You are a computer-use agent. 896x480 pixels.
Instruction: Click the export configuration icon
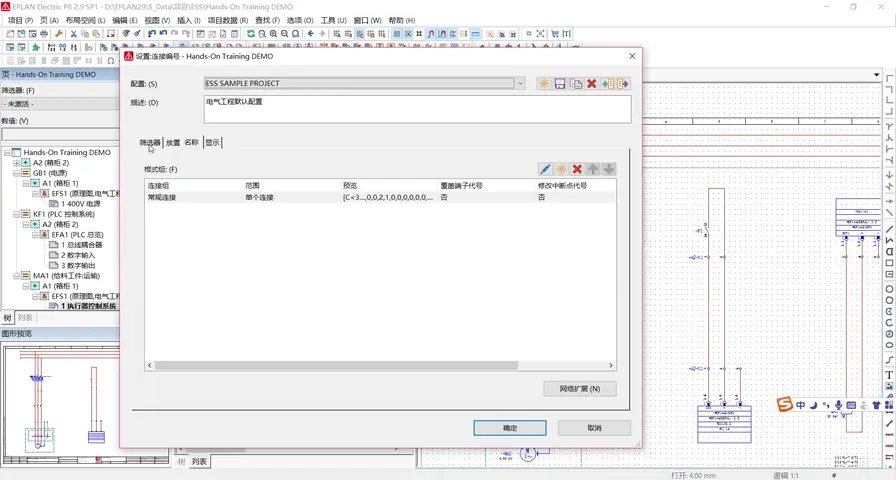pyautogui.click(x=622, y=83)
